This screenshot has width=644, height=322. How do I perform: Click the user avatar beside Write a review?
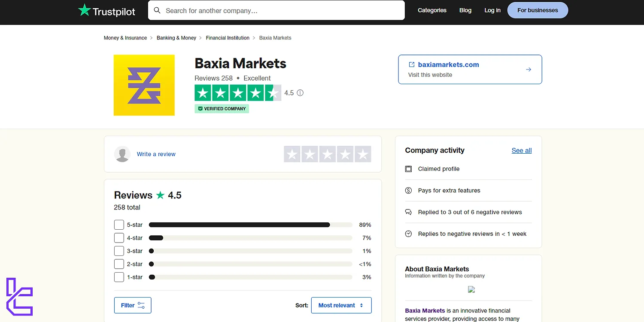point(122,154)
